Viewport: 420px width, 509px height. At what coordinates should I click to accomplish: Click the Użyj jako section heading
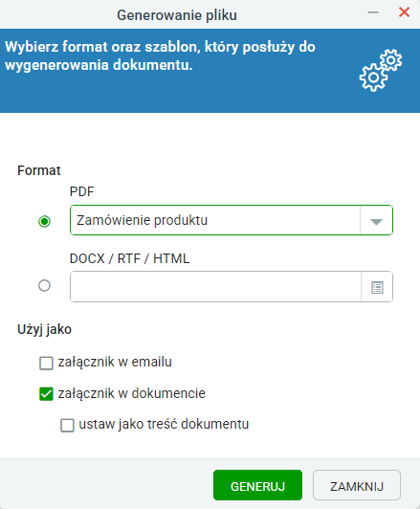tap(44, 329)
